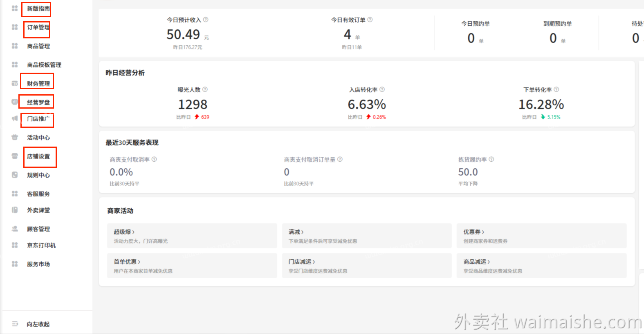
Task: Open 顾客管理
Action: (x=38, y=229)
